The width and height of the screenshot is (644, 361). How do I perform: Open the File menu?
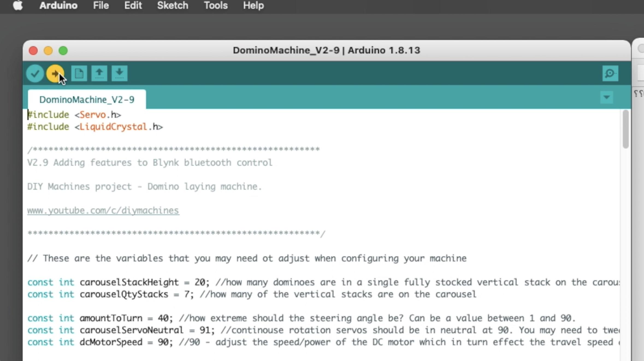point(101,5)
